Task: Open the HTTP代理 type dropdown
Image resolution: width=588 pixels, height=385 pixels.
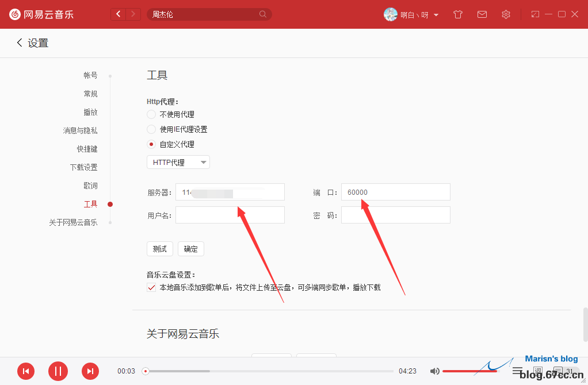Action: point(178,162)
